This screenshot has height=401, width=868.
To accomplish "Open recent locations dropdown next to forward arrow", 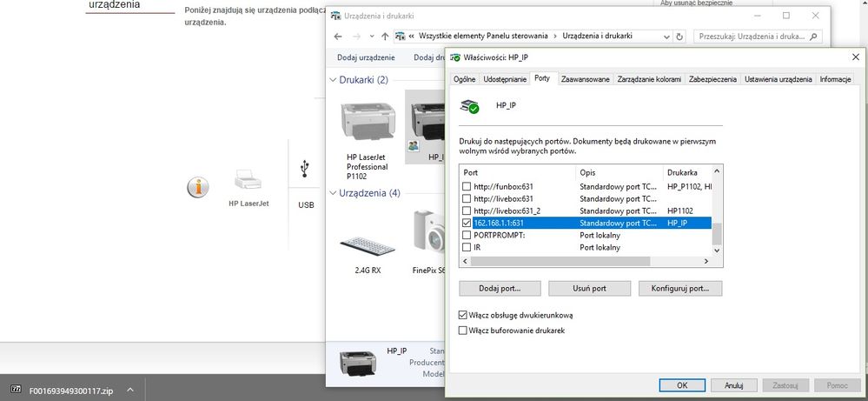I will [372, 37].
